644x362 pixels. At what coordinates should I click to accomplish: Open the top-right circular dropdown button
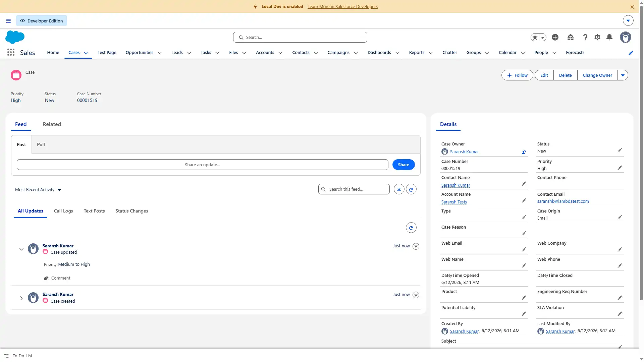point(628,20)
